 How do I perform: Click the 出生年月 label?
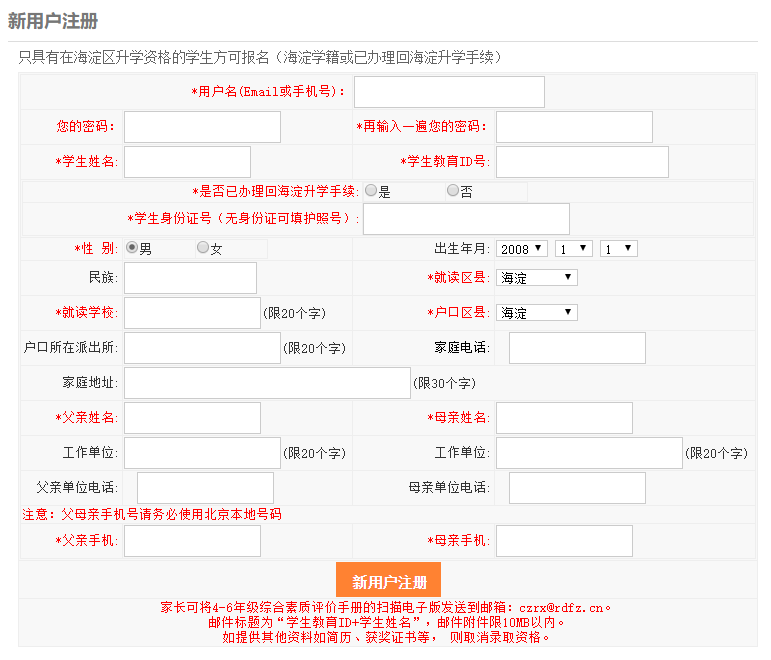click(462, 249)
